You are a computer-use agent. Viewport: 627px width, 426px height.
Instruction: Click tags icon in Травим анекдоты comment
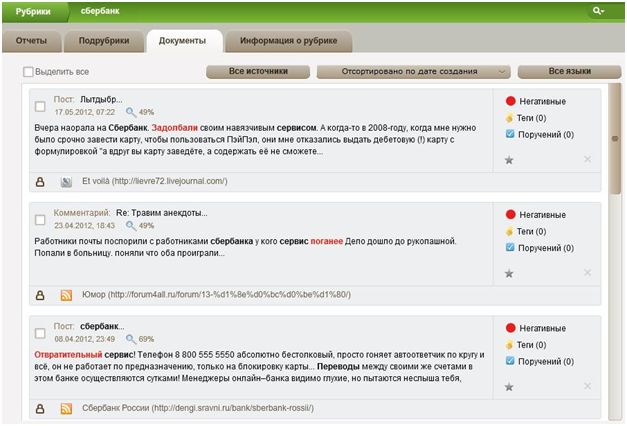click(x=509, y=231)
